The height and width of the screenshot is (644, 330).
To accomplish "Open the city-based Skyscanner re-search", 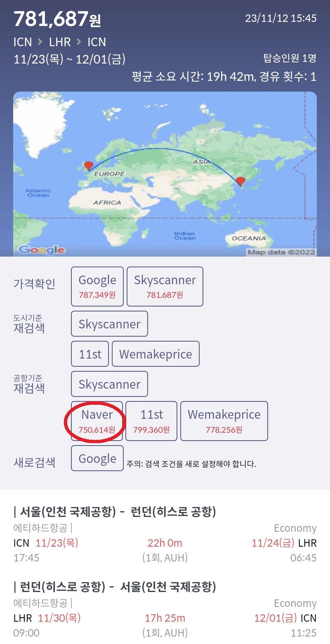I will [x=109, y=323].
